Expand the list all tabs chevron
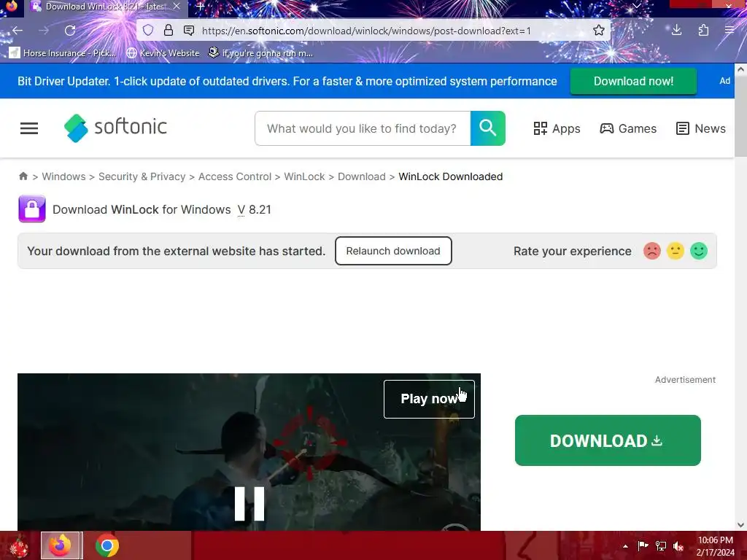747x560 pixels. (636, 6)
